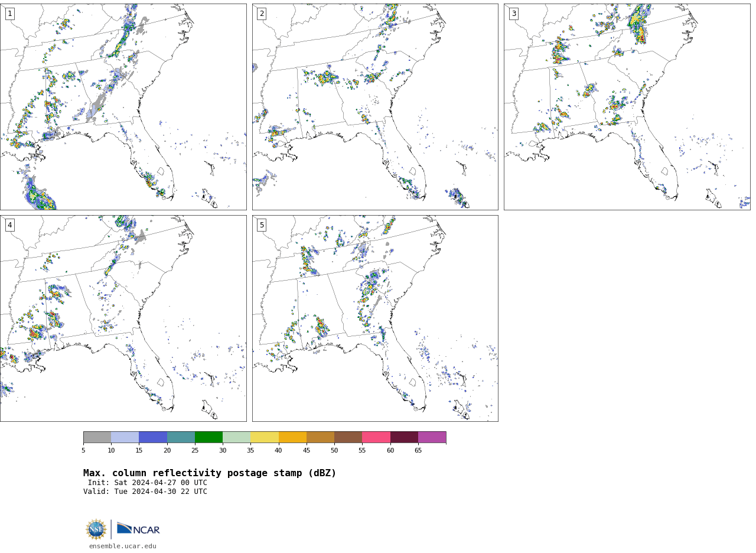756x553 pixels.
Task: Select the dark green 25-30 dBZ swatch
Action: tap(208, 437)
